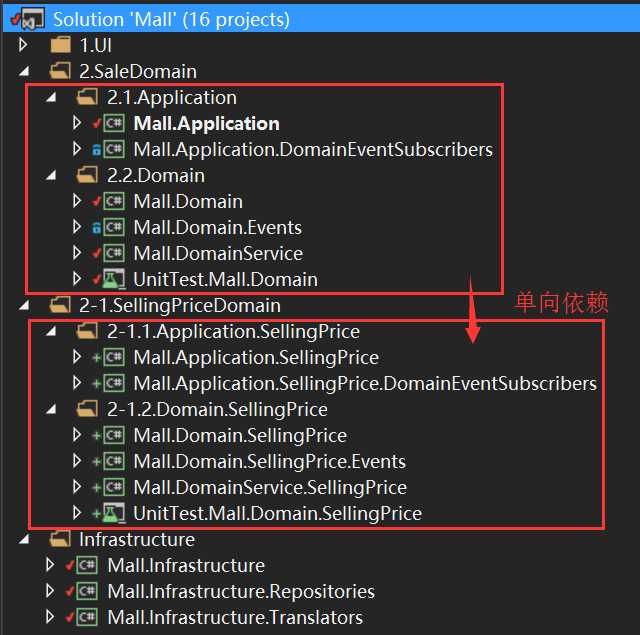Select the UnitTest.Mall.Domain project name
The height and width of the screenshot is (635, 640).
[x=225, y=280]
